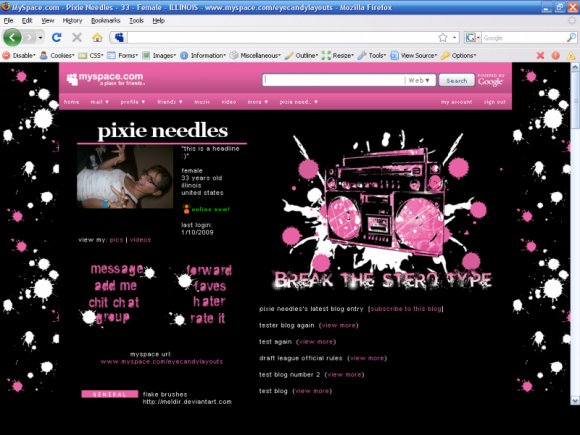Click my account link
580x435 pixels.
(456, 102)
